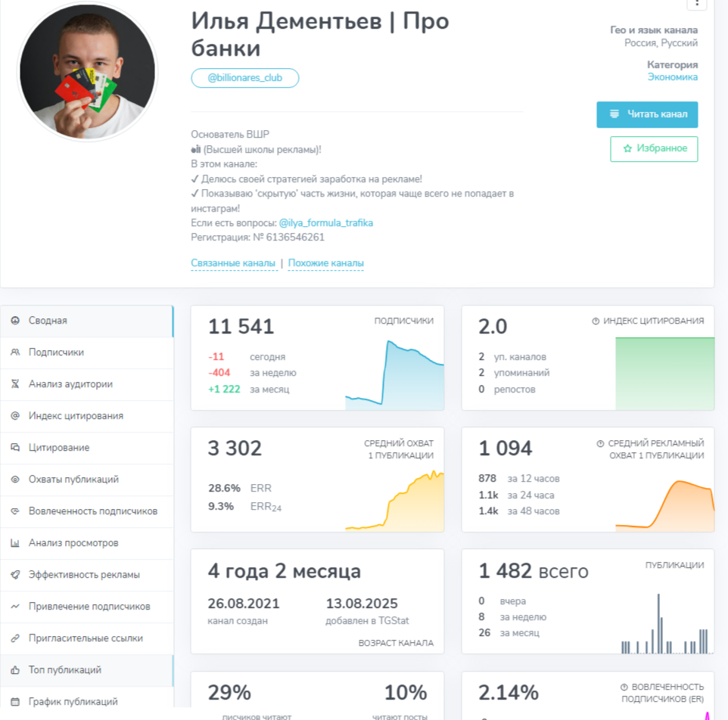The width and height of the screenshot is (728, 720).
Task: Click the calendar icon for График публикаций
Action: pos(15,701)
